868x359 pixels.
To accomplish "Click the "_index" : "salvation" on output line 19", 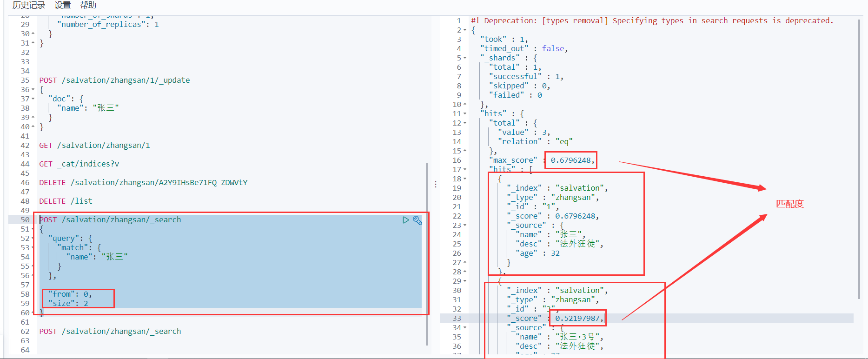I will coord(557,188).
